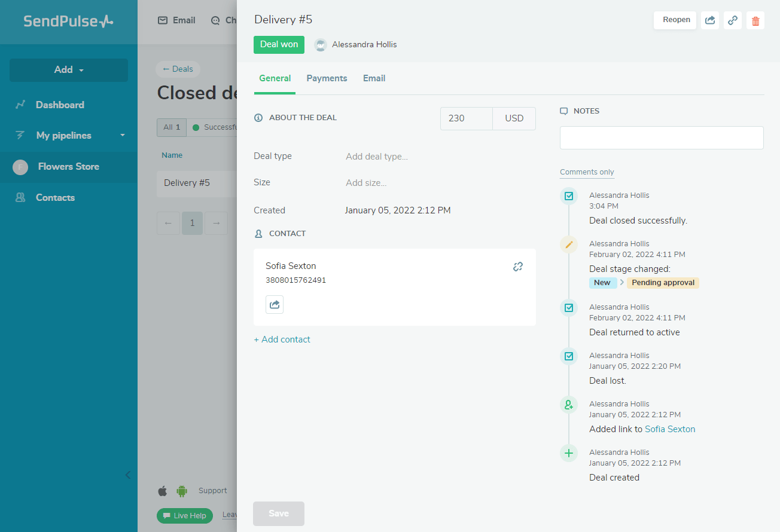Image resolution: width=780 pixels, height=532 pixels.
Task: Click the New stage label
Action: (x=602, y=283)
